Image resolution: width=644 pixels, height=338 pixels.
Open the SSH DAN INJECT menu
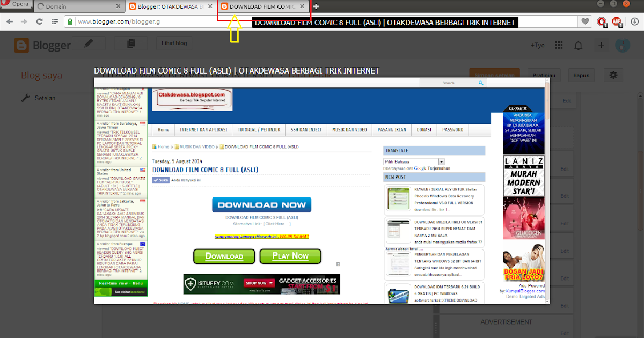pyautogui.click(x=306, y=130)
